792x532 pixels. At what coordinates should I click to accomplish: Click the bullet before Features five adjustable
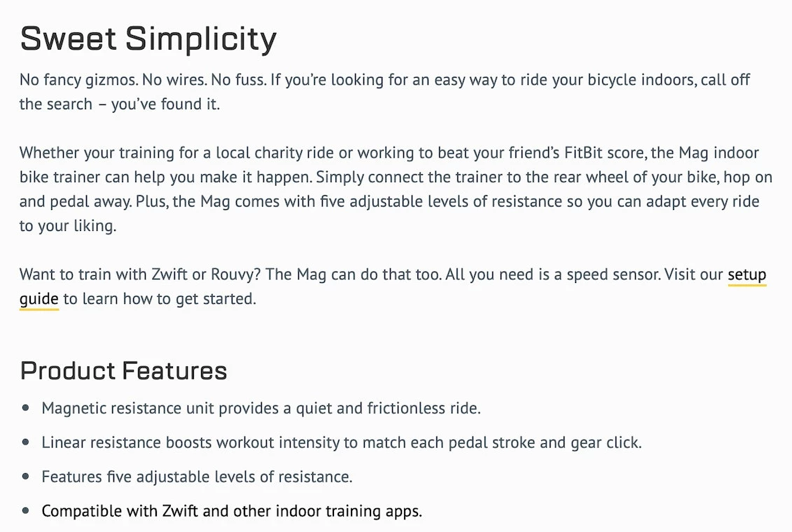(x=26, y=477)
